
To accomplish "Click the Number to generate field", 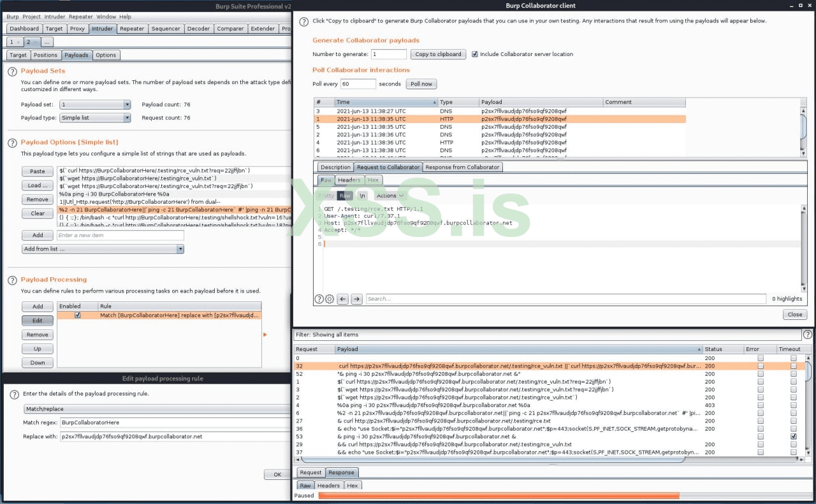I will (389, 54).
